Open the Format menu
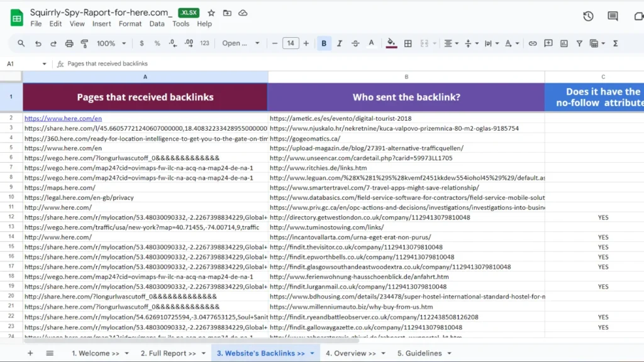The width and height of the screenshot is (644, 362). click(130, 24)
